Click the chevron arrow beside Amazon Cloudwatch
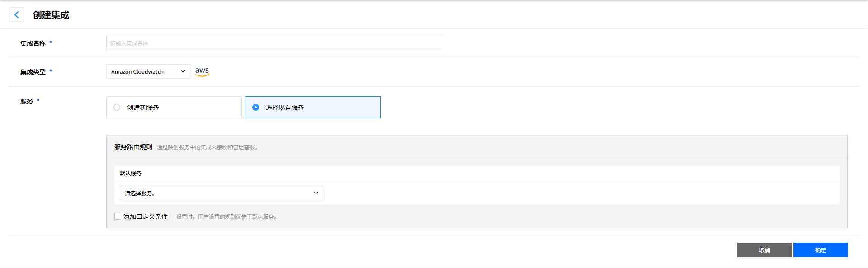Screen dimensions: 868x268 (x=183, y=71)
